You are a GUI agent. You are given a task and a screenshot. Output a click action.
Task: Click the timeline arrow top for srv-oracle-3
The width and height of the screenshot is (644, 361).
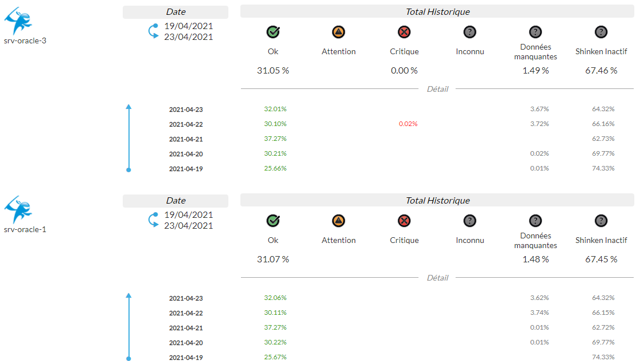coord(128,107)
